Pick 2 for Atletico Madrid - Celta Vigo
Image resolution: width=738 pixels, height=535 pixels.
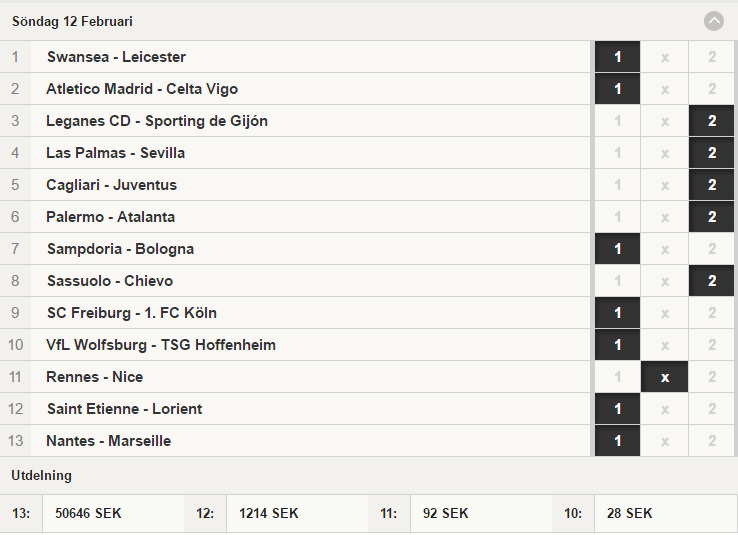pyautogui.click(x=711, y=89)
